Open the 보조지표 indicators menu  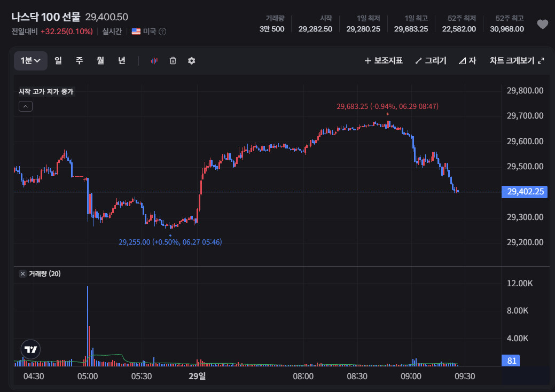pos(384,61)
